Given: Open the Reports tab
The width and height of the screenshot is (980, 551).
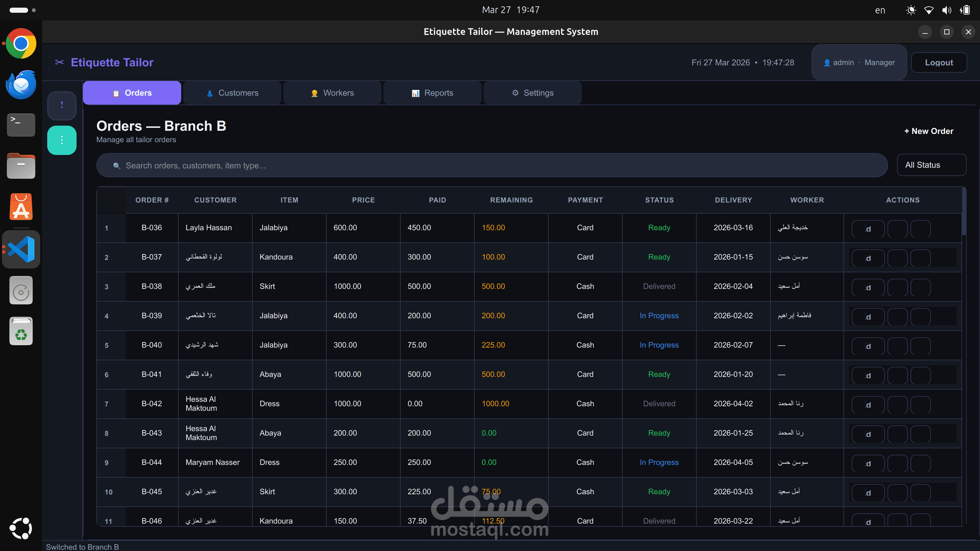Looking at the screenshot, I should pos(432,93).
